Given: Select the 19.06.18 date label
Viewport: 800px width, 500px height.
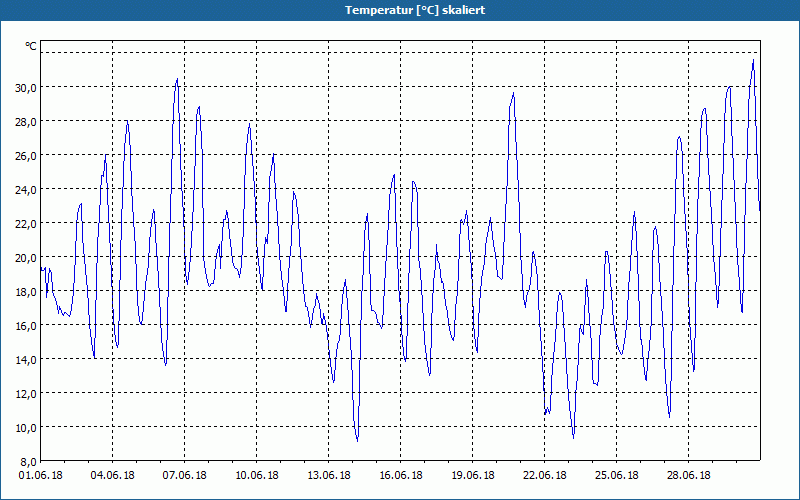Looking at the screenshot, I should click(472, 475).
